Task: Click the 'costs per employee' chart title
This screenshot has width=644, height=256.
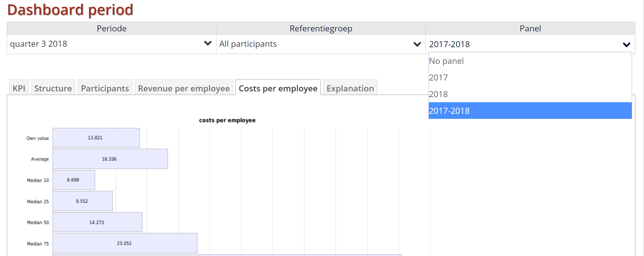Action: tap(227, 120)
